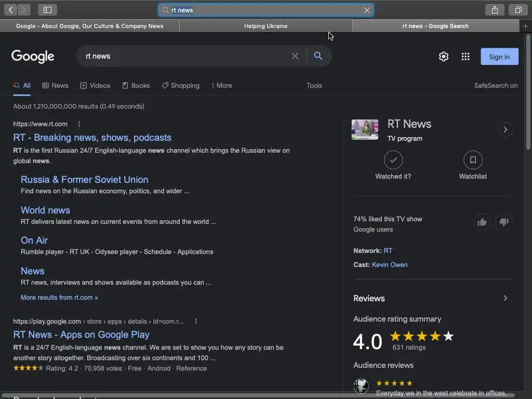Click the horizontal page scrollbar
This screenshot has width=532, height=399.
point(258,395)
